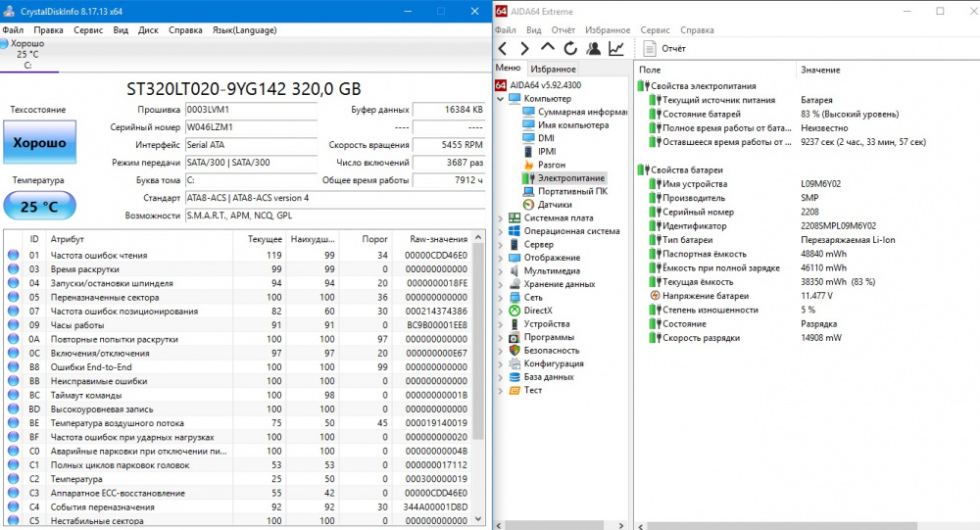The image size is (980, 530).
Task: Open the DMI tree item
Action: tap(546, 138)
